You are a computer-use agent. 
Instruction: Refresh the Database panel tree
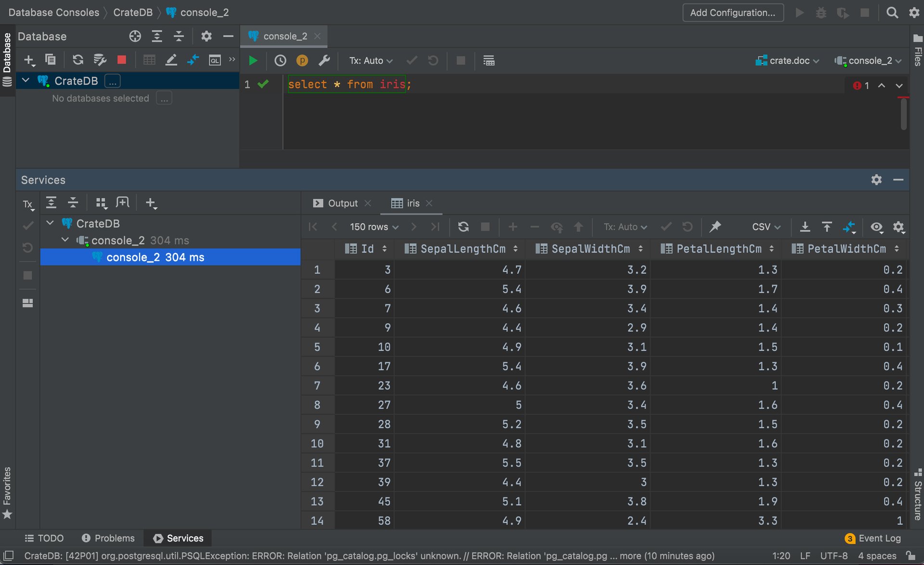(x=77, y=60)
